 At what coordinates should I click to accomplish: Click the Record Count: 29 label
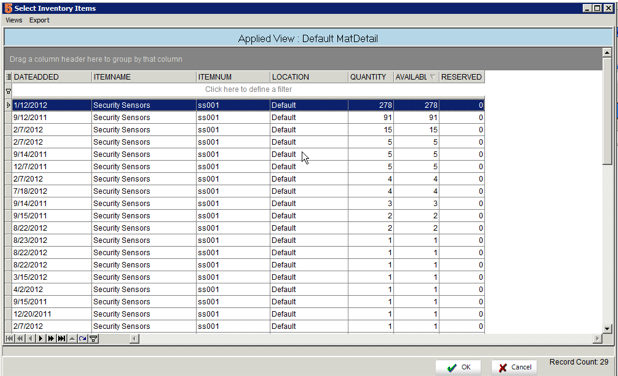(x=579, y=362)
